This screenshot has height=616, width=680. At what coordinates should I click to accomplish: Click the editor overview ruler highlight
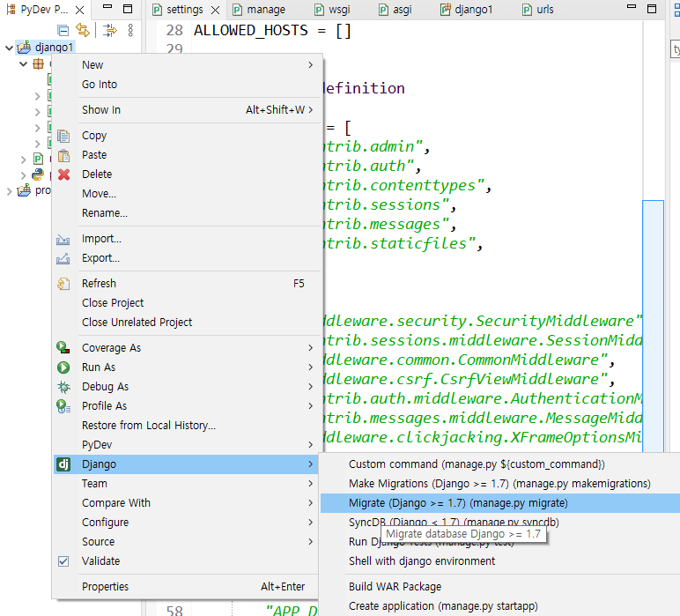(653, 325)
